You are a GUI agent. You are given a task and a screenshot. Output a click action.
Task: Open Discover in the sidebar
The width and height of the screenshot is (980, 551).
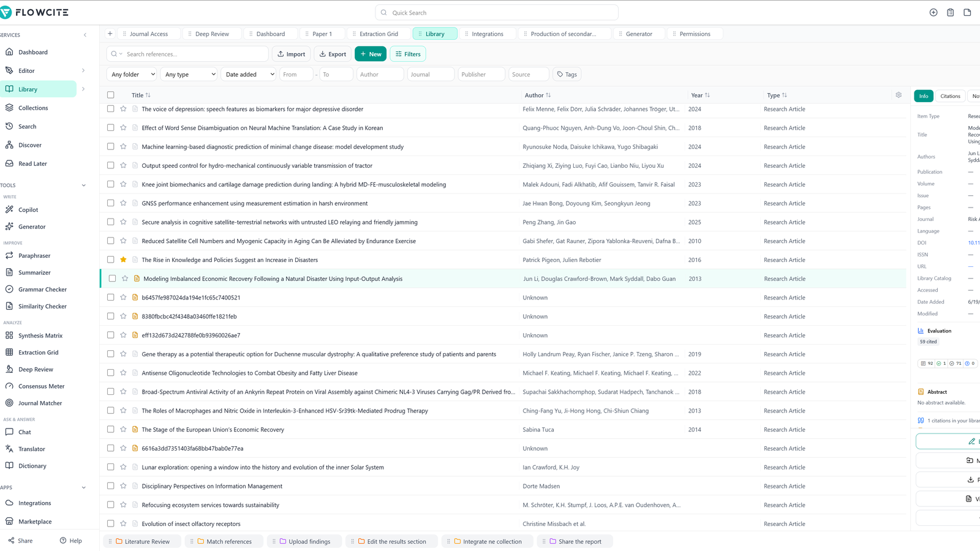(x=30, y=145)
